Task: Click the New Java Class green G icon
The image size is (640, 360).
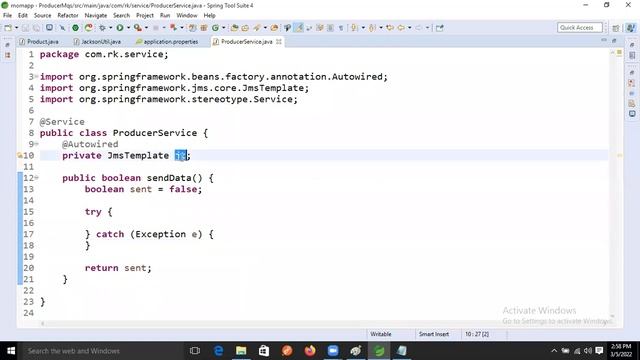Action: 215,28
